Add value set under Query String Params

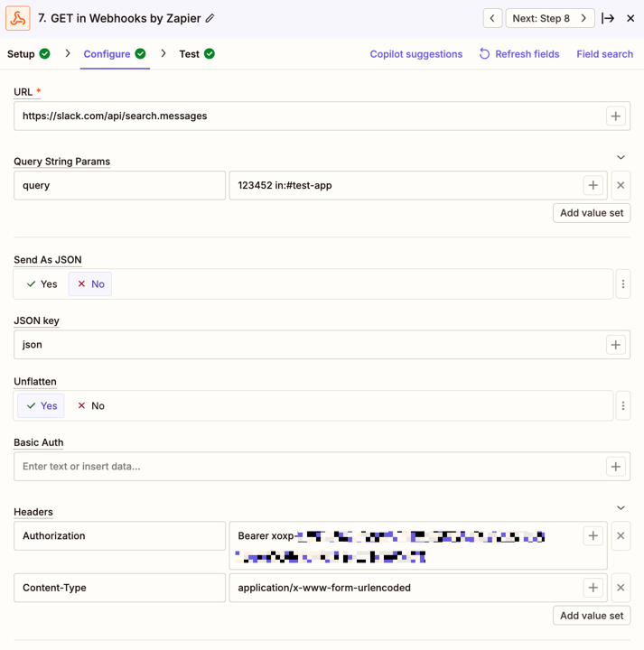click(592, 213)
